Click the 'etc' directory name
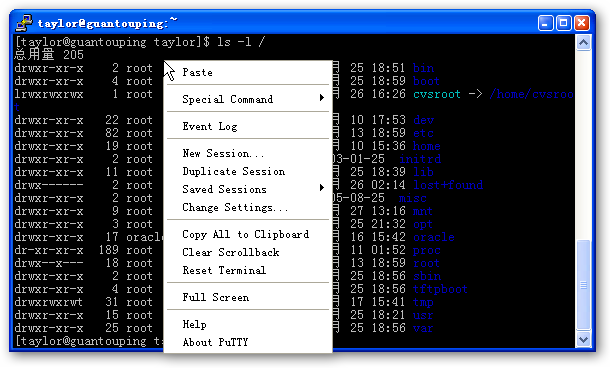The height and width of the screenshot is (368, 610). [423, 133]
